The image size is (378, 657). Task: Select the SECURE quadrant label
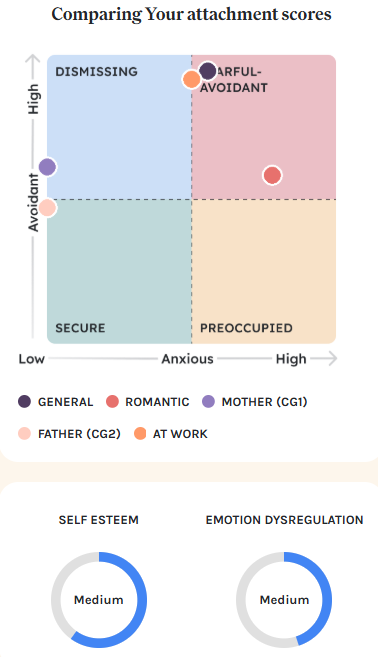(x=80, y=328)
